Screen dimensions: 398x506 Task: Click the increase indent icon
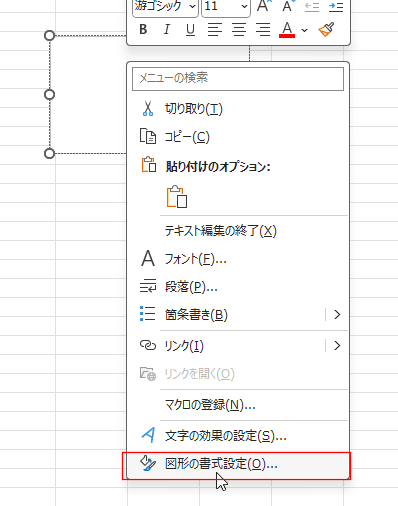point(336,7)
